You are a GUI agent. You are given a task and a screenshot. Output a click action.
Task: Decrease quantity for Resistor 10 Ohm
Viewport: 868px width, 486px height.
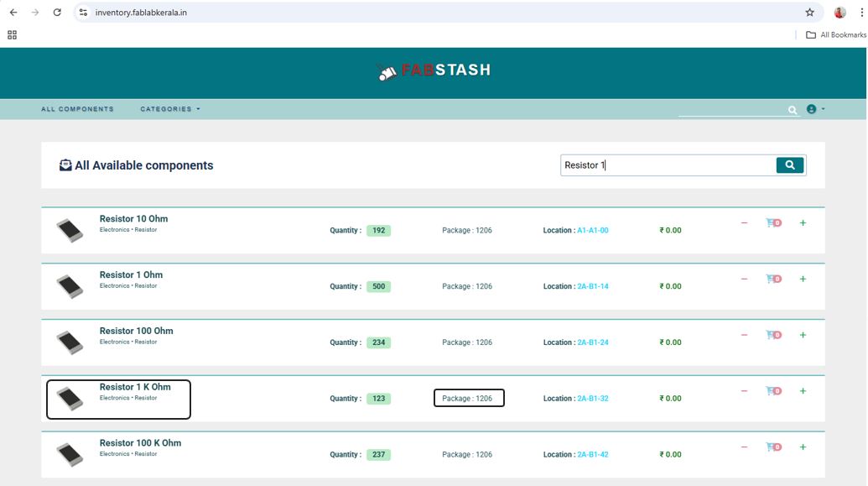pyautogui.click(x=744, y=222)
